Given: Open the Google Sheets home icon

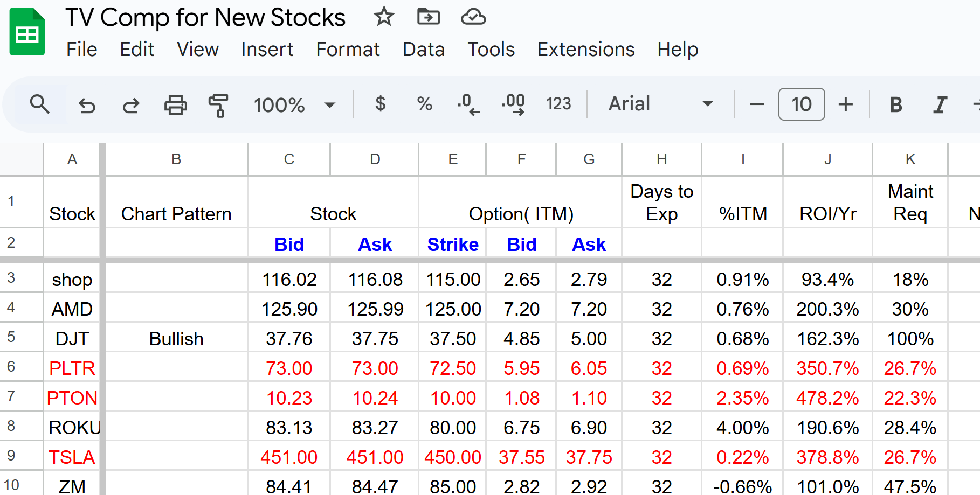Looking at the screenshot, I should pyautogui.click(x=27, y=32).
